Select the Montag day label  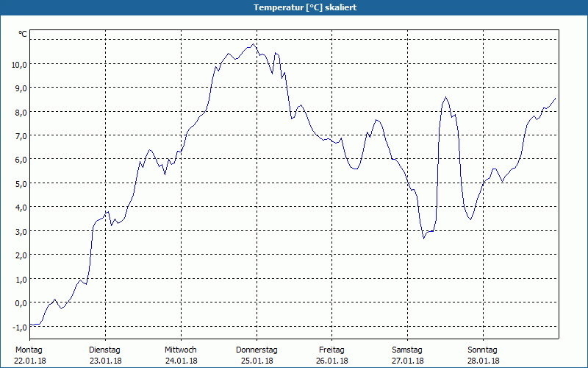coord(29,350)
